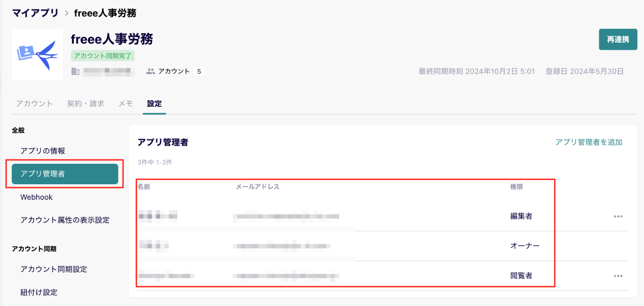
Task: Click the 登録日 2024年5月30日 text
Action: click(585, 71)
